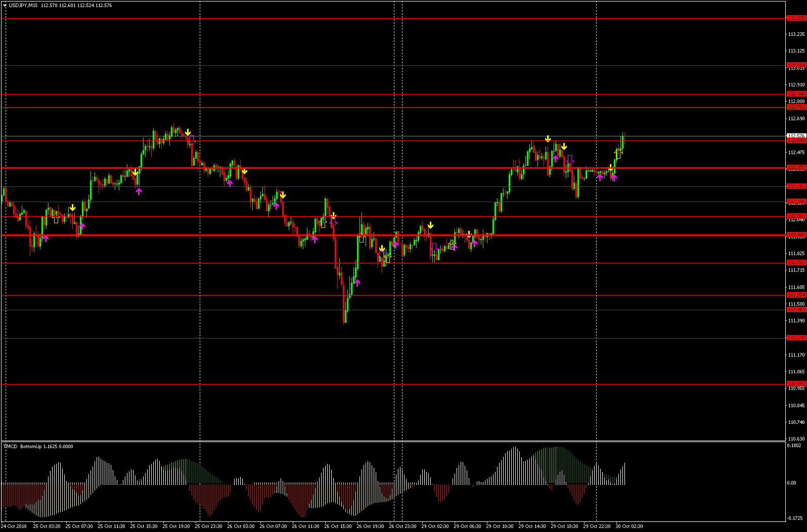
Task: Select the red 111.554 price level label
Action: pos(796,295)
